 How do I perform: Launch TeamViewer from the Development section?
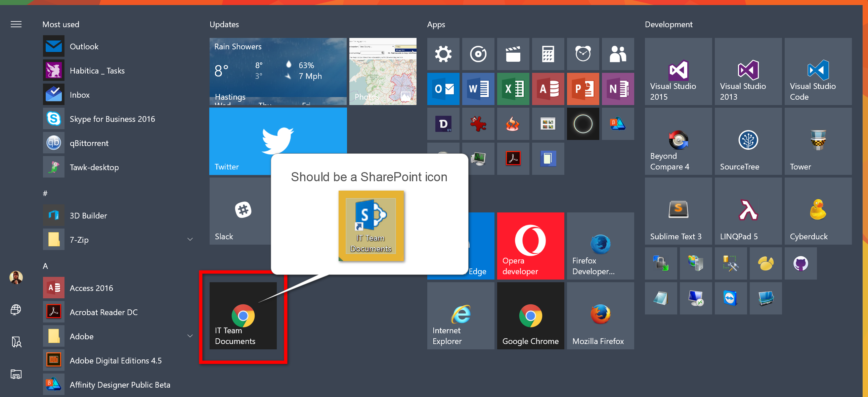pyautogui.click(x=731, y=298)
